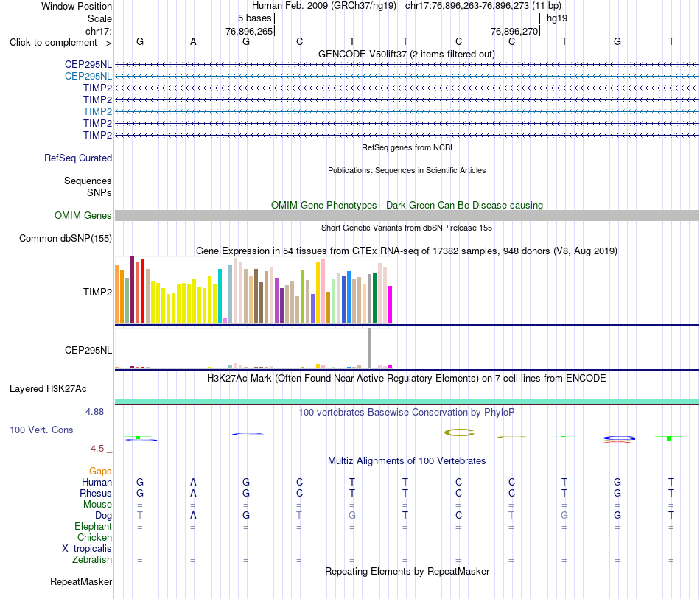
Task: Click the large C conservation logo
Action: click(459, 432)
